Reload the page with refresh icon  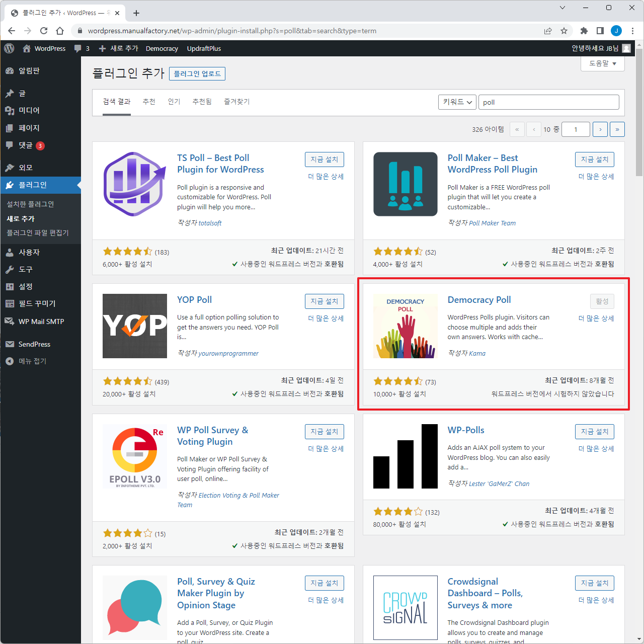(44, 31)
